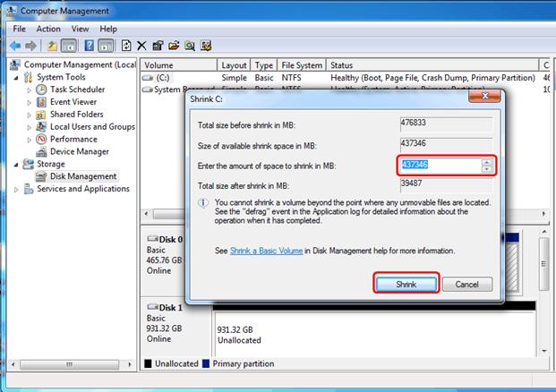Sort by the Layout column header
This screenshot has height=392, width=556.
point(234,65)
